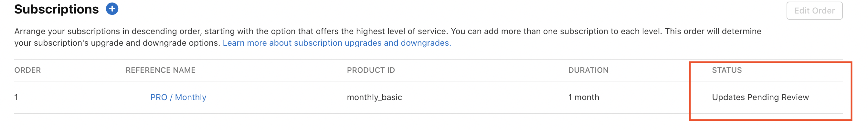Click the ORDER column header
Image resolution: width=868 pixels, height=130 pixels.
pyautogui.click(x=27, y=70)
